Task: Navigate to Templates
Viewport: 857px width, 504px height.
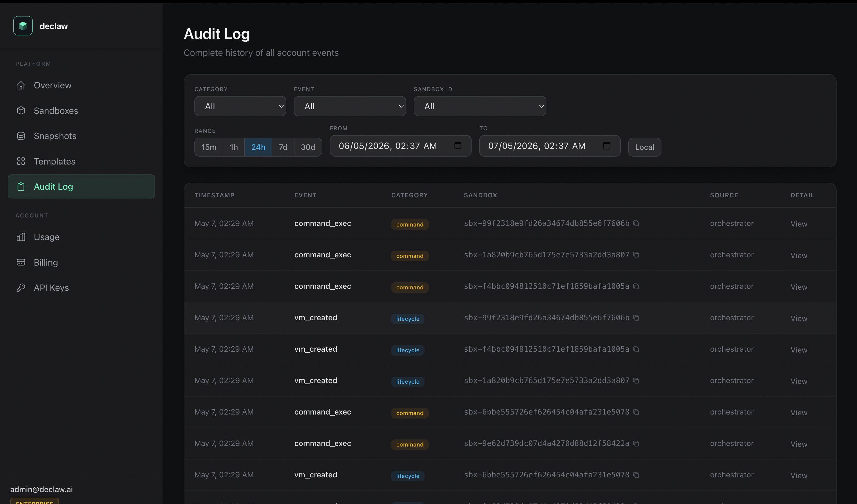Action: click(x=81, y=161)
